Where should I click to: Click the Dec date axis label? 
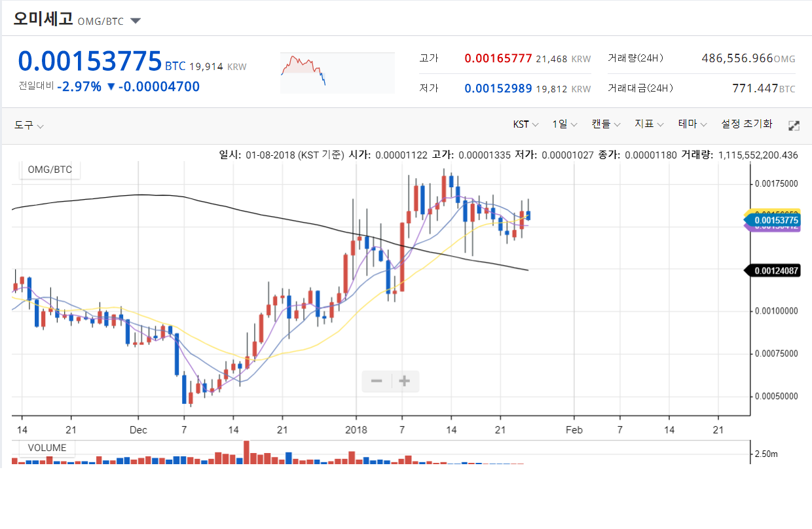pyautogui.click(x=138, y=430)
